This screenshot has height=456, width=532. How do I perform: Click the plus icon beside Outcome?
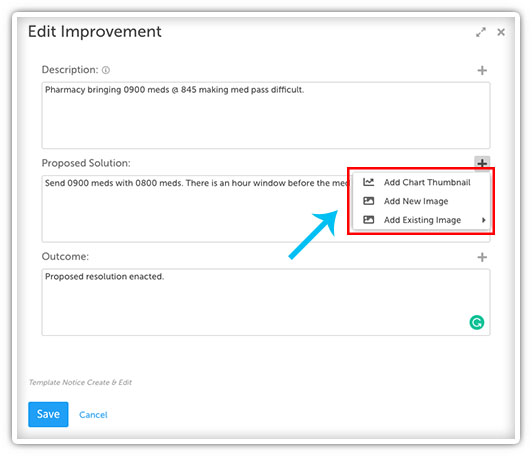(x=482, y=257)
